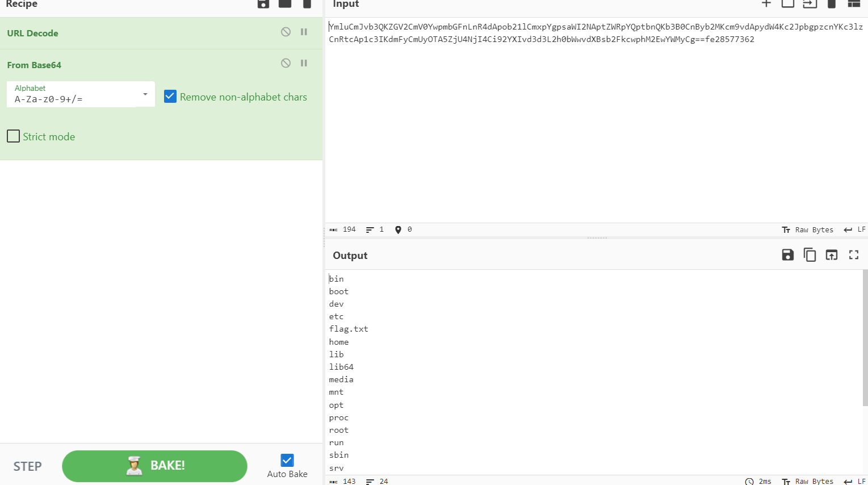Set breakpoint on From Base64 step

(x=304, y=63)
